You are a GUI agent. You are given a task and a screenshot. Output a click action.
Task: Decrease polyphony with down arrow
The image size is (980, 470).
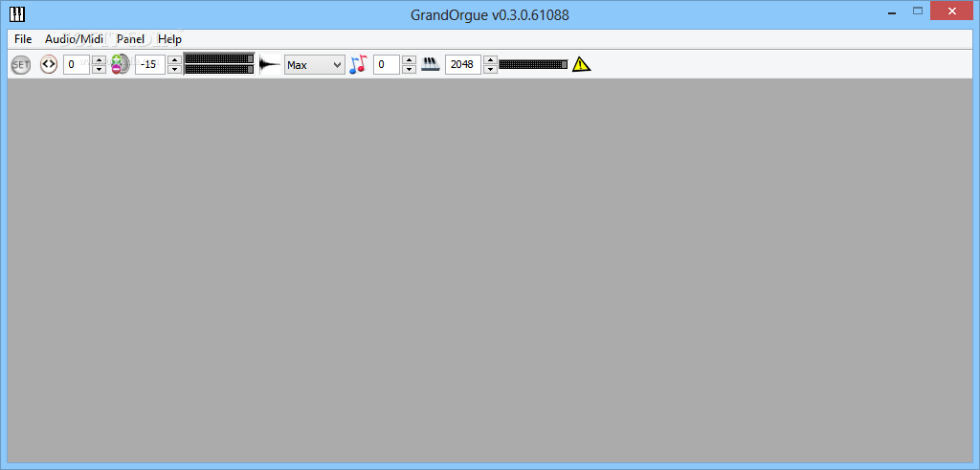tap(491, 69)
